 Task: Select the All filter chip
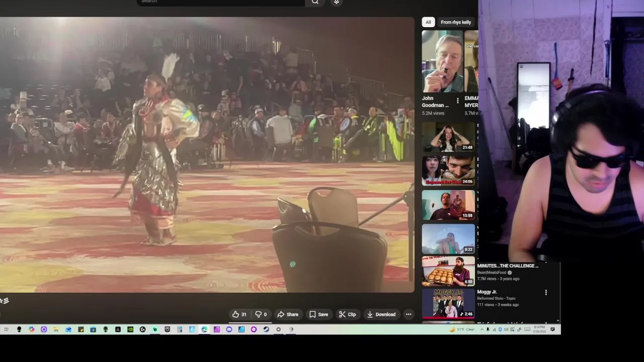[428, 22]
